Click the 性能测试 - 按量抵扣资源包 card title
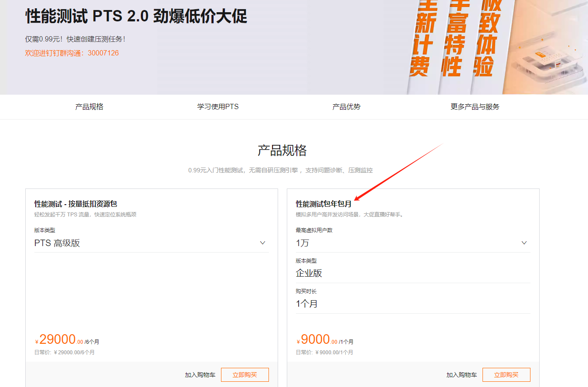This screenshot has width=588, height=387. coord(76,204)
